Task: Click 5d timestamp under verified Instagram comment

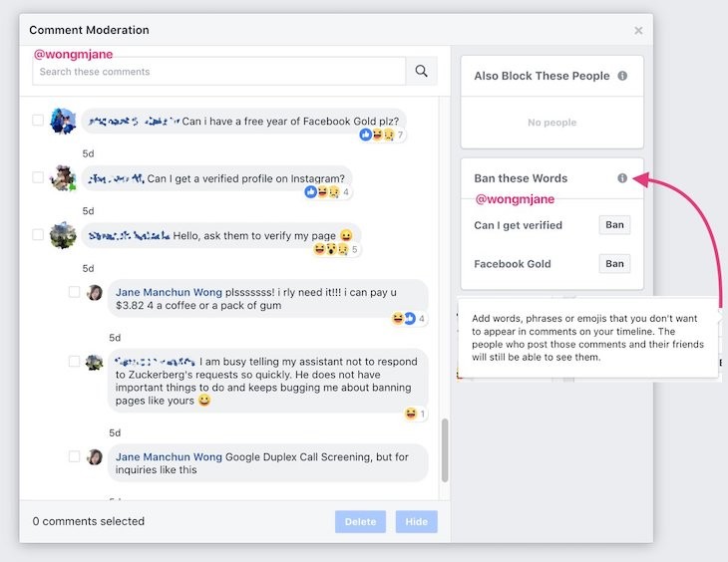Action: 88,211
